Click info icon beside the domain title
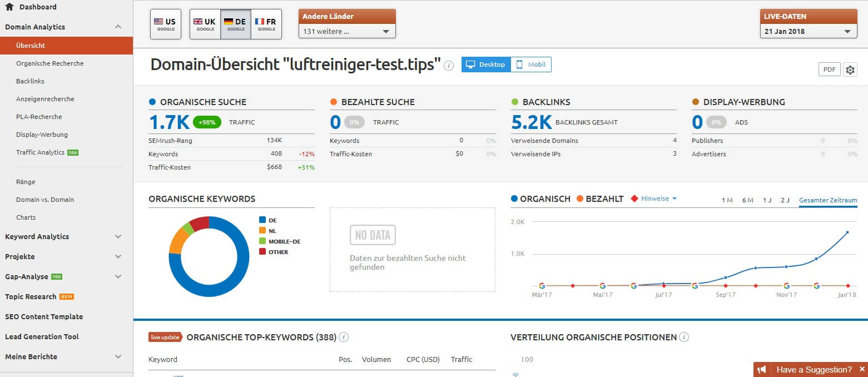Screen dimensions: 868x377 449,66
